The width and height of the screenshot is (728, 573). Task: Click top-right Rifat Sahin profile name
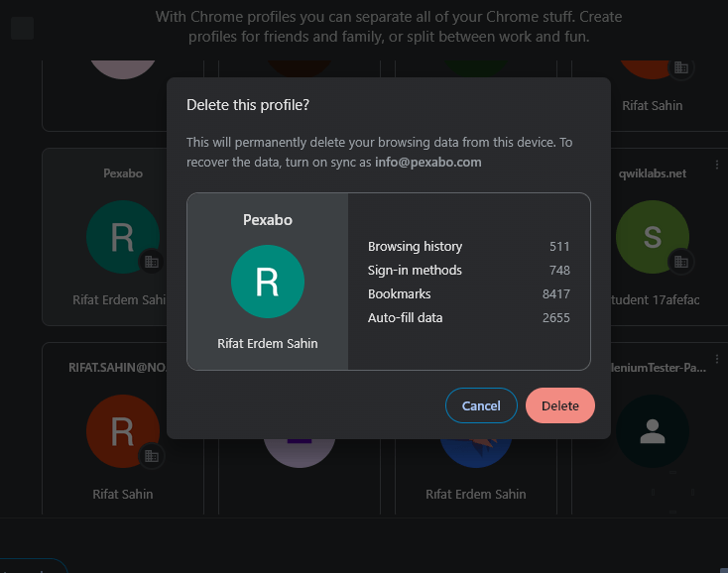[653, 106]
